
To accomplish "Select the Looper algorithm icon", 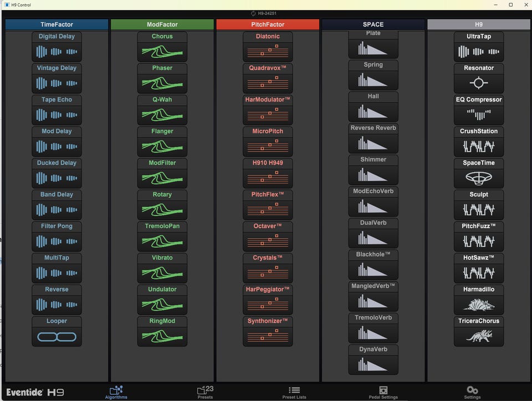I will 57,337.
